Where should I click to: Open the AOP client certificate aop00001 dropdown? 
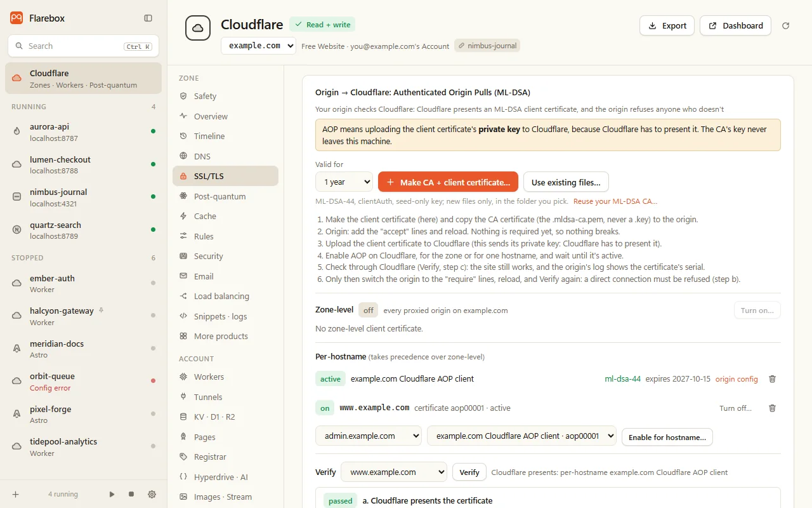pyautogui.click(x=521, y=436)
